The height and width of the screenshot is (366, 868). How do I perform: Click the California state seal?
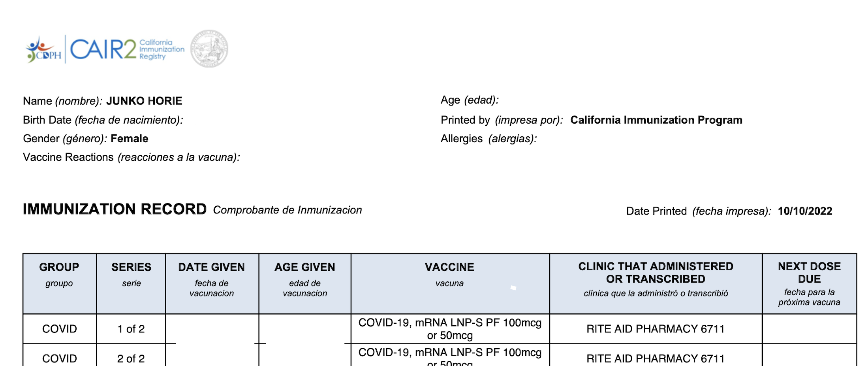[209, 49]
